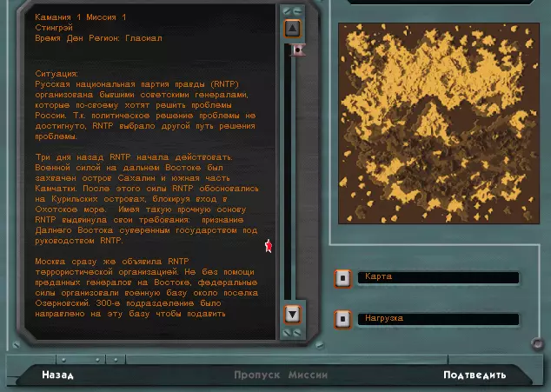Click the line 'Озерновский. 300-е подразделение было'
Image resolution: width=551 pixels, height=392 pixels.
tap(128, 303)
